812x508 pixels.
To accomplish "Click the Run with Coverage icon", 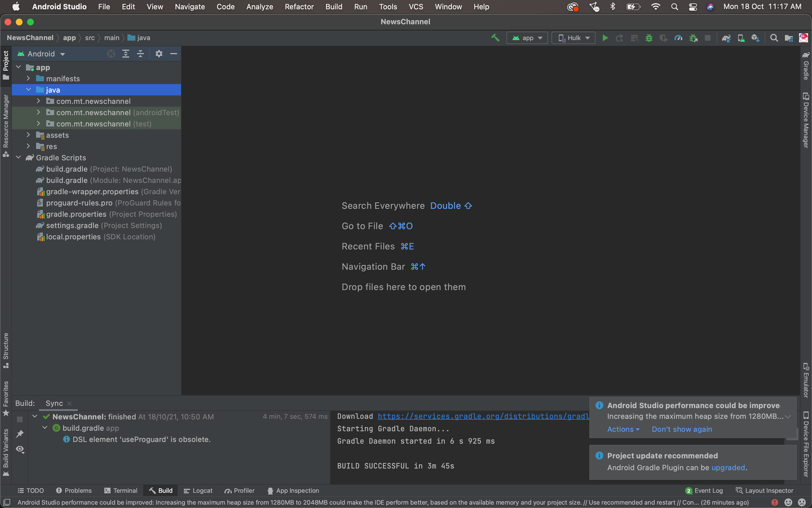I will [663, 38].
